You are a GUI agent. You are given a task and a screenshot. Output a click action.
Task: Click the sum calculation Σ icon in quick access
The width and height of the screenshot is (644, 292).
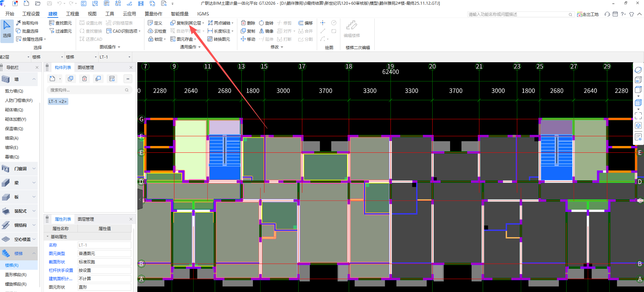pos(83,3)
